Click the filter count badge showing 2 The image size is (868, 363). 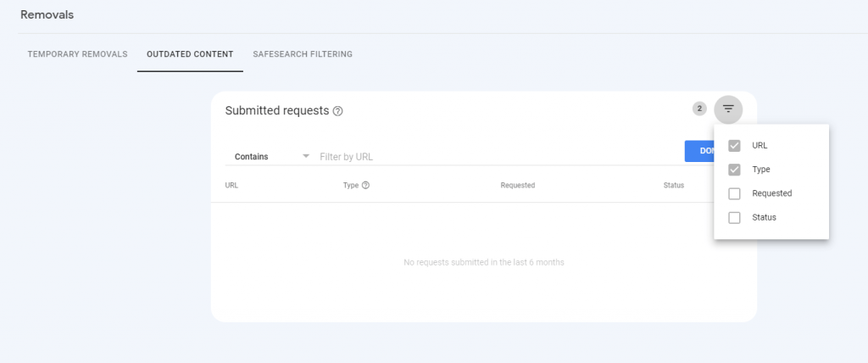coord(699,109)
